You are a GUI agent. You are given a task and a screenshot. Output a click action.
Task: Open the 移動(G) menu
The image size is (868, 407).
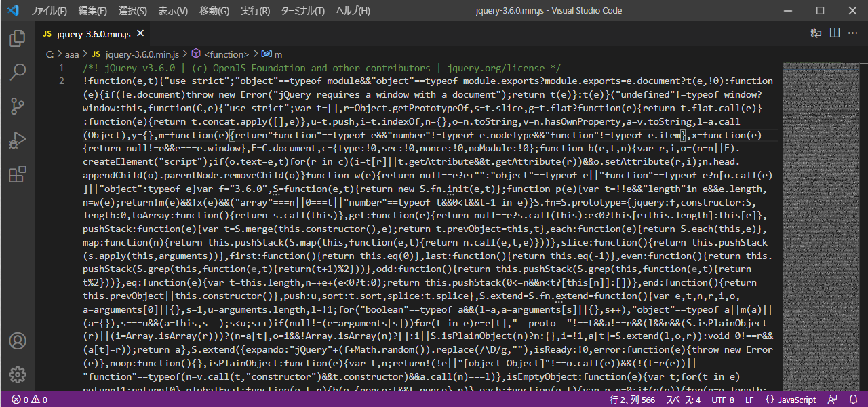(214, 11)
